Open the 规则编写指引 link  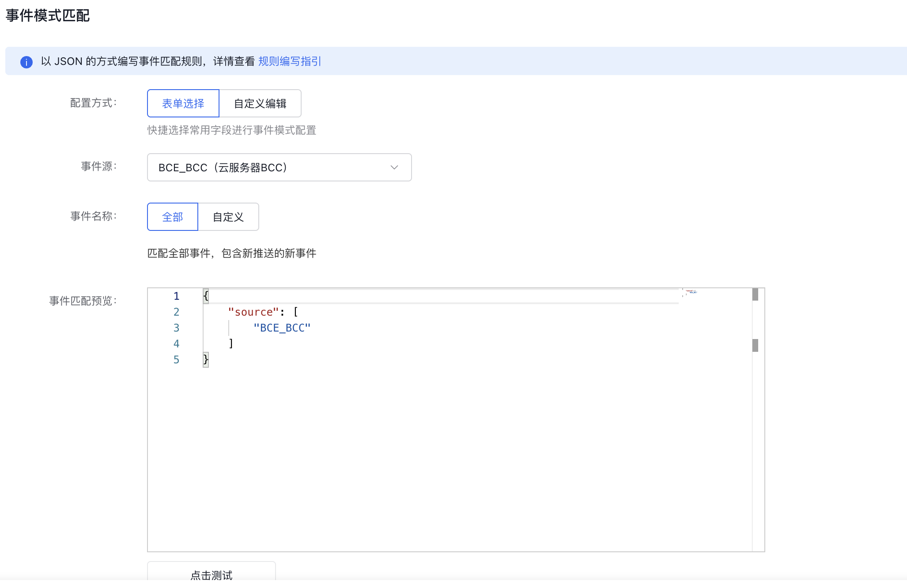click(290, 61)
